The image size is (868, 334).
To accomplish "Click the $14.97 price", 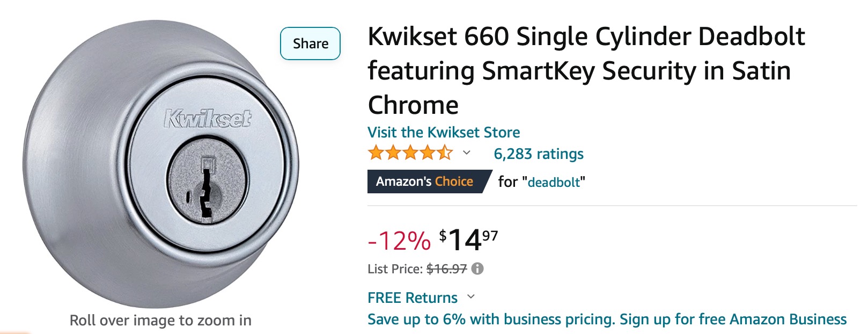I will [468, 239].
